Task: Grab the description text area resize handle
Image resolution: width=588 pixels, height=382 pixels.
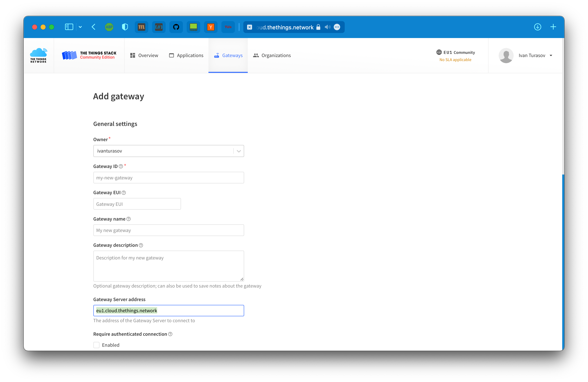Action: pos(242,279)
